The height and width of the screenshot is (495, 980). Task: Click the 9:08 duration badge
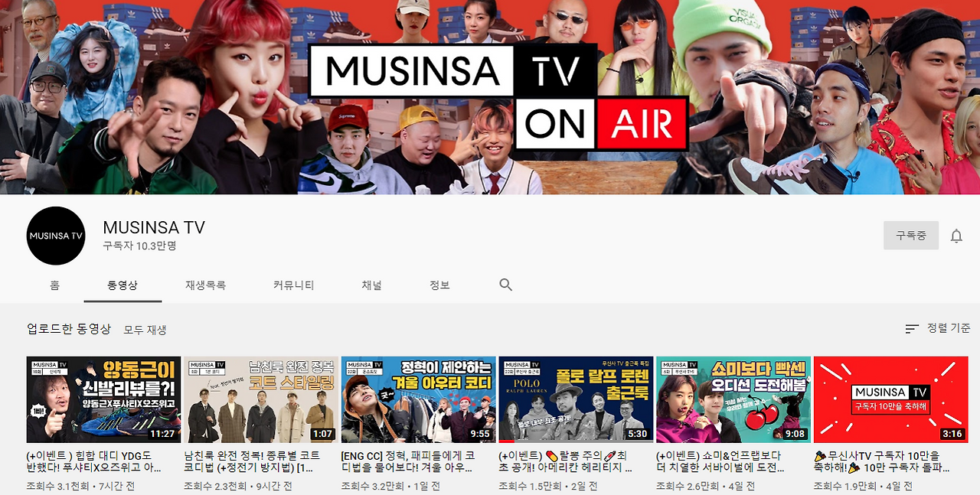[795, 434]
